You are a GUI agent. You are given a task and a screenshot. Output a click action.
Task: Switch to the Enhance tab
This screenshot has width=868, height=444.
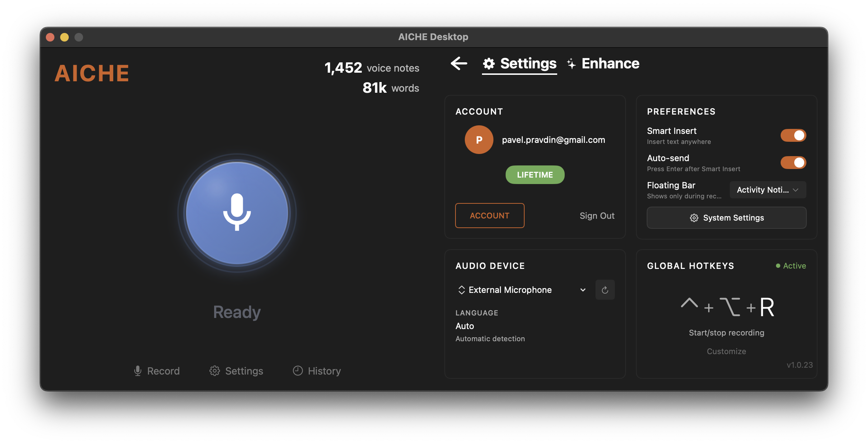610,64
